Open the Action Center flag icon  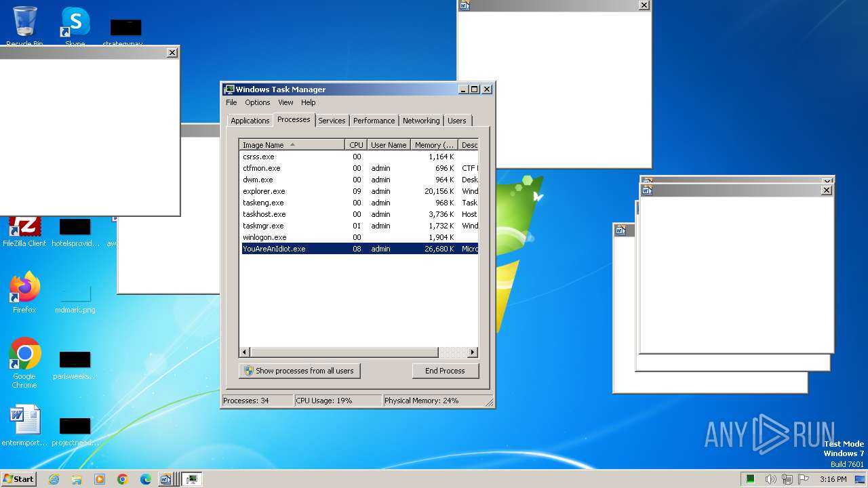(804, 479)
